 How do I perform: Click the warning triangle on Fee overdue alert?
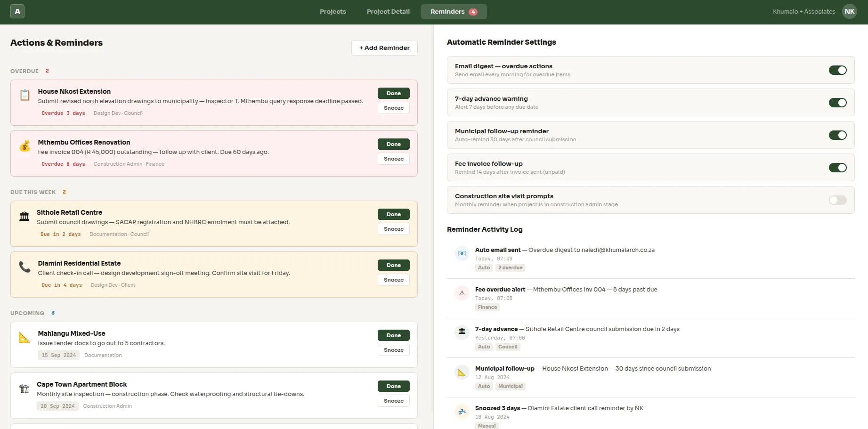(x=462, y=293)
